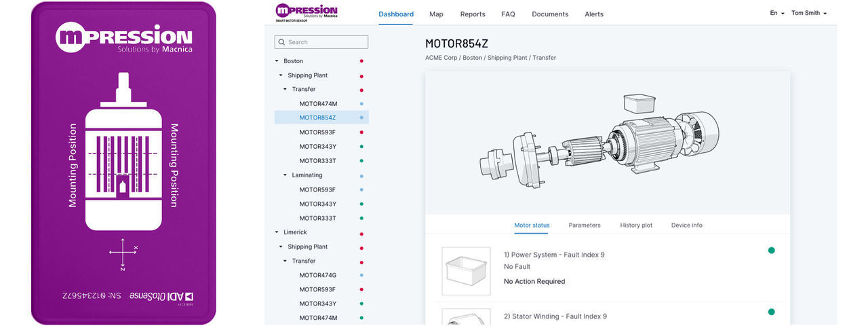
Task: Select MOTOR474M in the Boston Transfer list
Action: coord(318,104)
